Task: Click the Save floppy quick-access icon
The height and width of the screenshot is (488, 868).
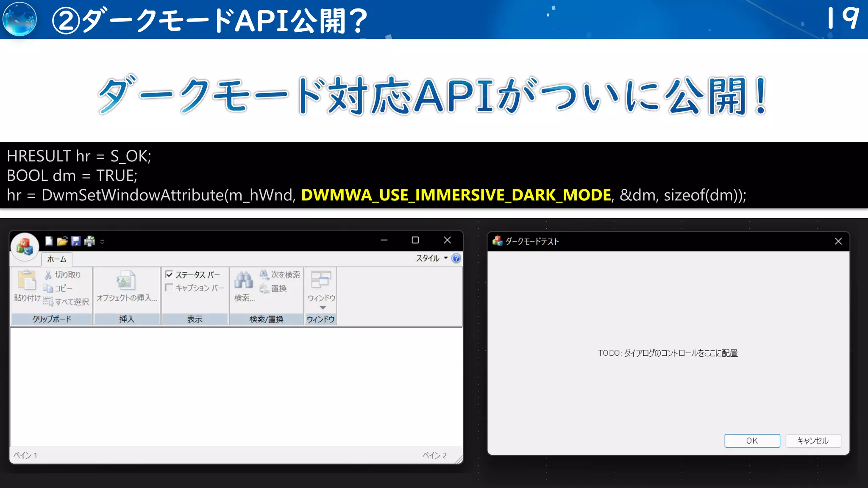Action: coord(76,241)
